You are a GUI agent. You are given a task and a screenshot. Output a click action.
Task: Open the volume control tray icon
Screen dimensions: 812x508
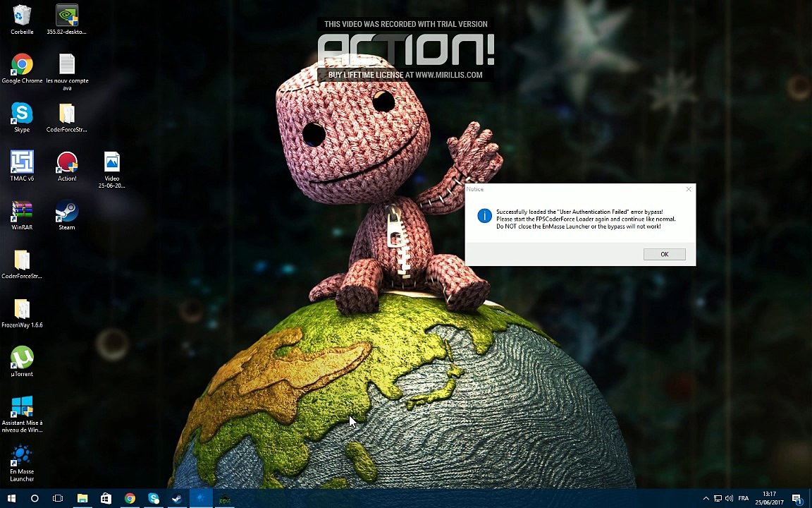[x=729, y=499]
